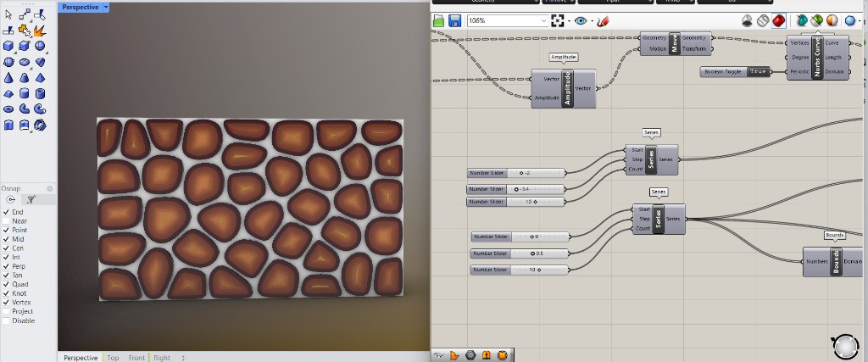868x362 pixels.
Task: Click the red Shaded preview icon
Action: [778, 21]
